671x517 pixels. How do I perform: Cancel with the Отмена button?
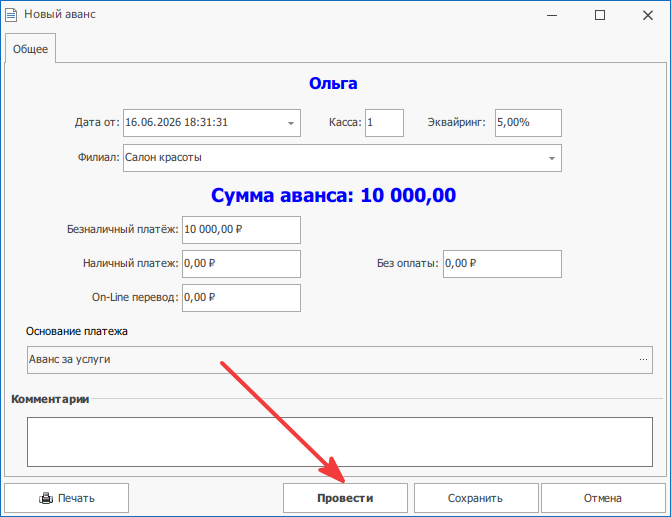pyautogui.click(x=603, y=498)
